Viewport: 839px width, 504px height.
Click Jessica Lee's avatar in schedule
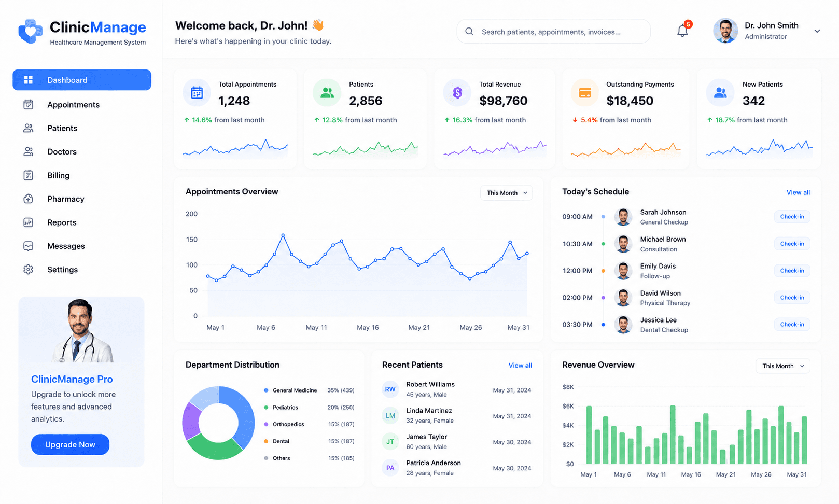[x=623, y=325]
